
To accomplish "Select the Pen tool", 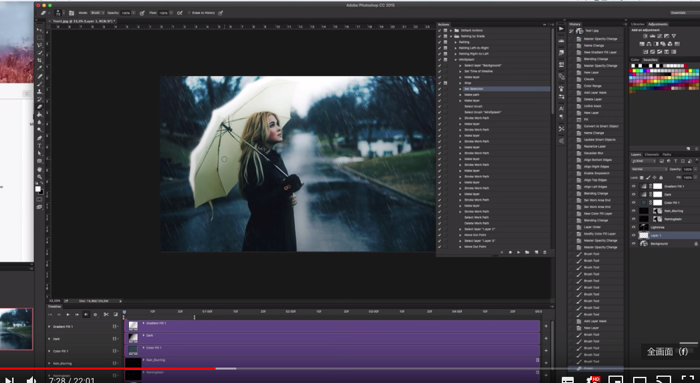I will (x=40, y=138).
